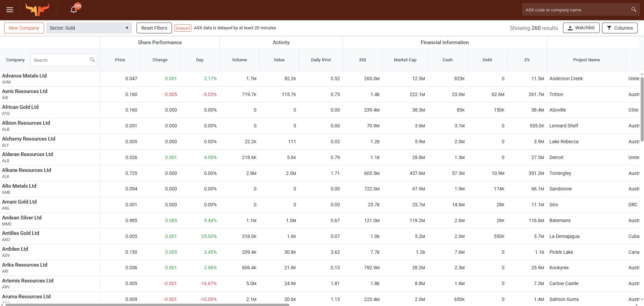Viewport: 644px width, 306px height.
Task: Click the horizontal scrollbar at bottom
Action: [147, 305]
